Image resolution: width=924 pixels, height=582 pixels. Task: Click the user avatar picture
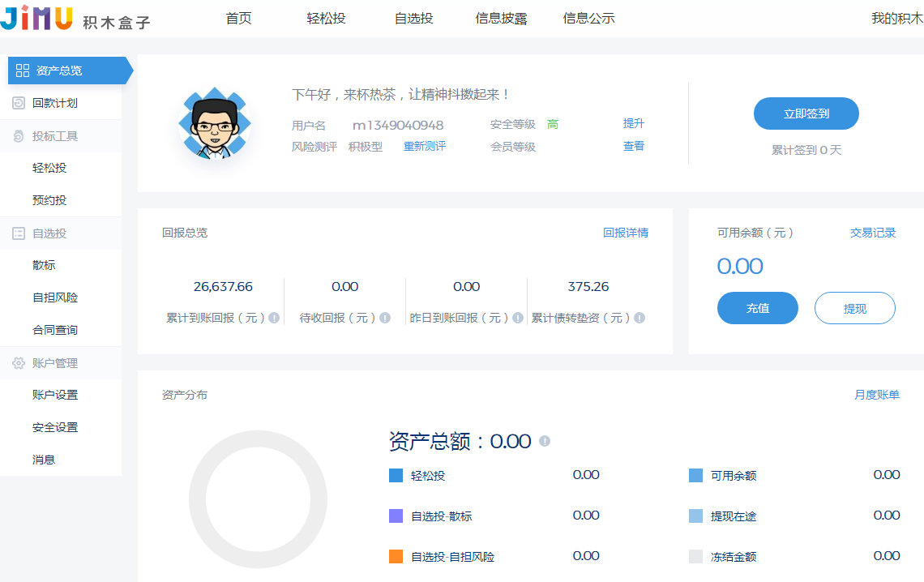(215, 123)
